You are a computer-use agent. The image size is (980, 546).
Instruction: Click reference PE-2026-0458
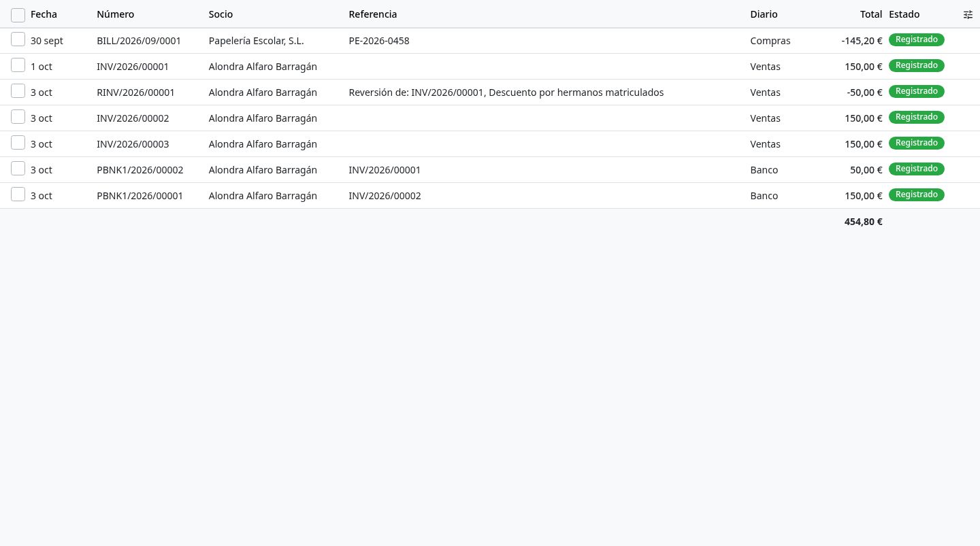pos(379,41)
